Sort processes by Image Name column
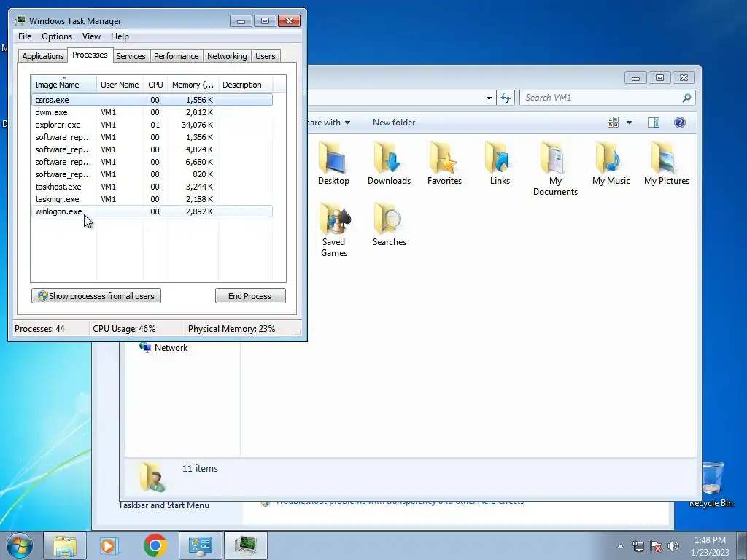Image resolution: width=747 pixels, height=560 pixels. (64, 85)
